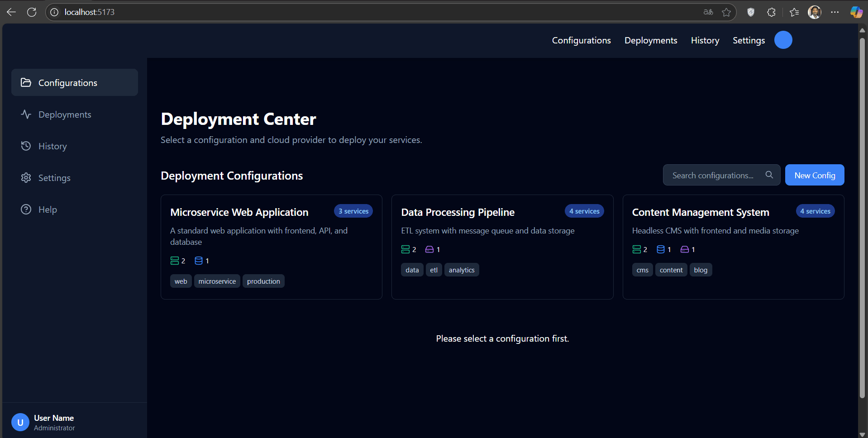Open History in the sidebar

pyautogui.click(x=52, y=146)
